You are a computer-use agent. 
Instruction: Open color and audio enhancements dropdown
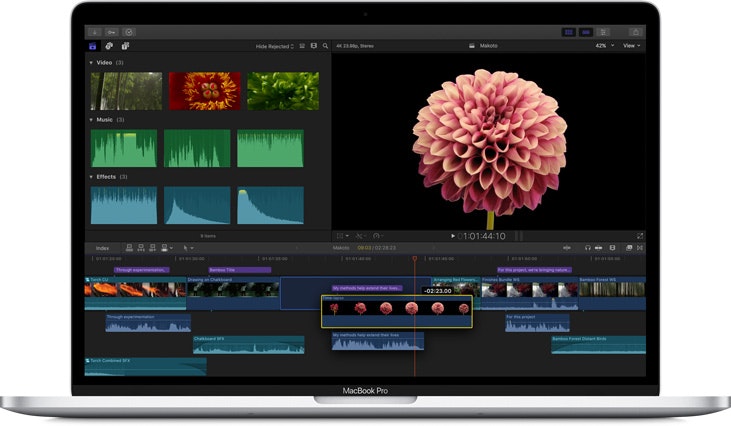[x=361, y=236]
